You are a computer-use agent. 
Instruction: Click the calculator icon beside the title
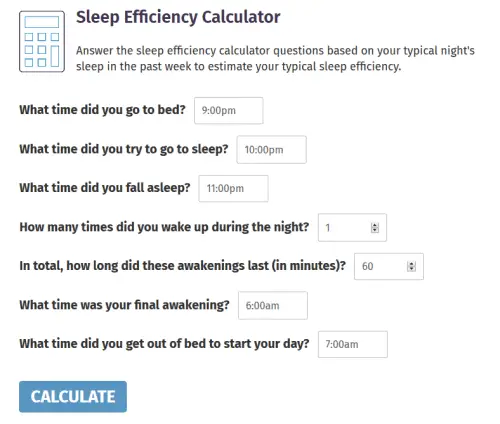[x=42, y=41]
